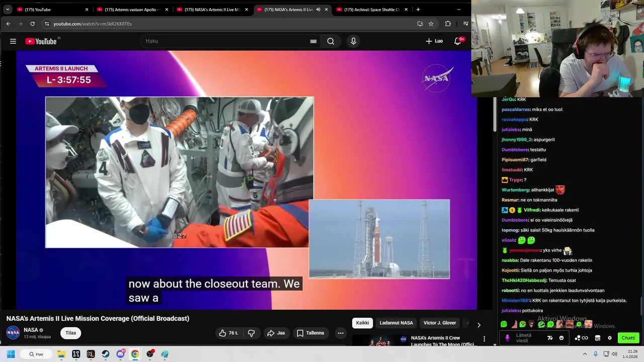Screen dimensions: 644x362
Task: Click the Luo create button
Action: tap(434, 41)
